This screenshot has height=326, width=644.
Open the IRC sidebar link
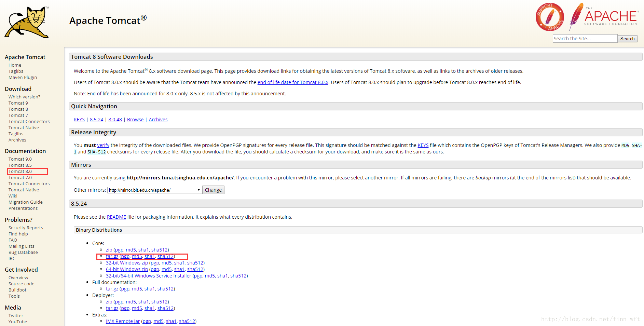point(12,259)
